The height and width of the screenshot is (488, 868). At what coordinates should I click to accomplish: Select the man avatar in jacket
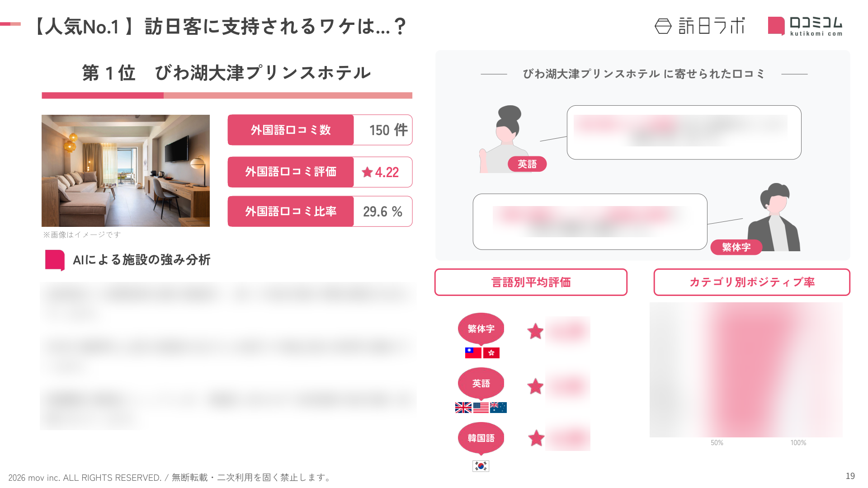pyautogui.click(x=774, y=217)
